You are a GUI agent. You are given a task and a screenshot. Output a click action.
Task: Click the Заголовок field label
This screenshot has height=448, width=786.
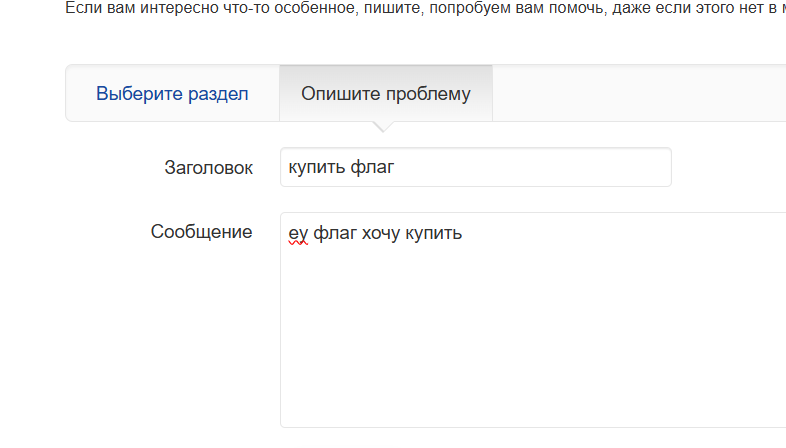pyautogui.click(x=208, y=167)
